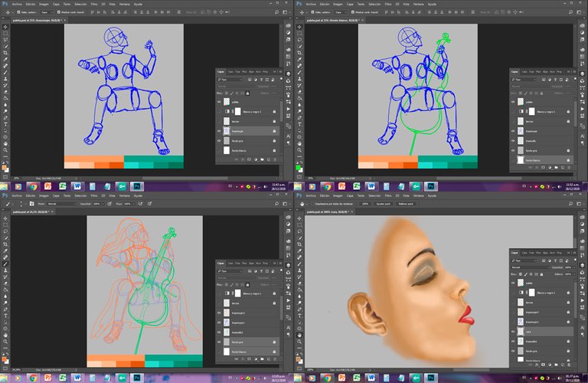Create new group folder icon in top-left Layers panel

(262, 159)
